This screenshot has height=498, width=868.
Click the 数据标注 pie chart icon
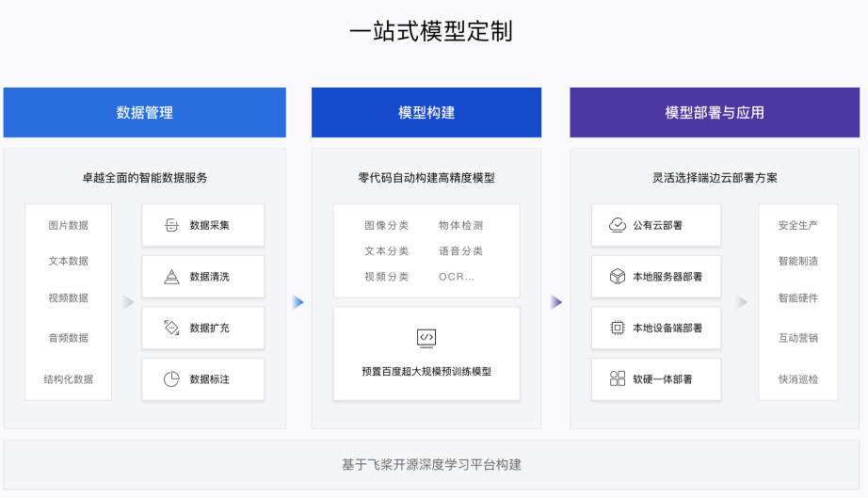(171, 378)
